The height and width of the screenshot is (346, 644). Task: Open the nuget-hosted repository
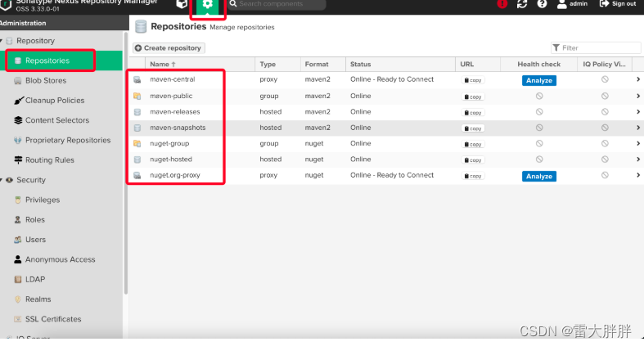pos(171,160)
